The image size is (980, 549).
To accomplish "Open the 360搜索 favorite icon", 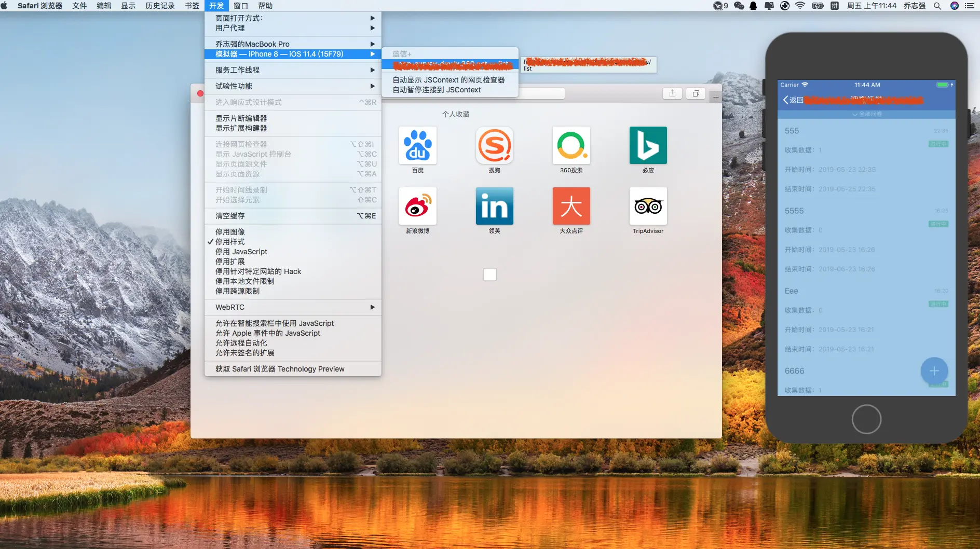I will point(571,145).
